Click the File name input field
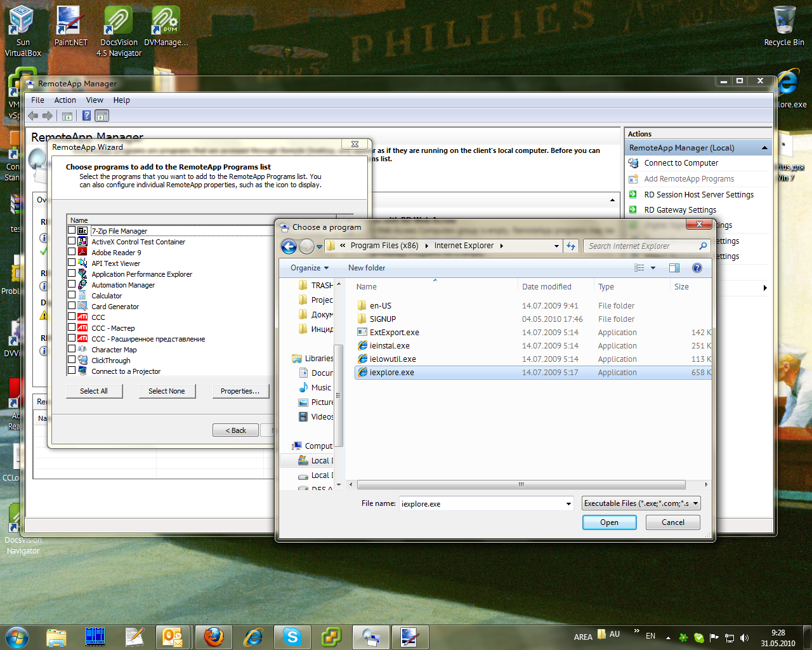 point(481,504)
